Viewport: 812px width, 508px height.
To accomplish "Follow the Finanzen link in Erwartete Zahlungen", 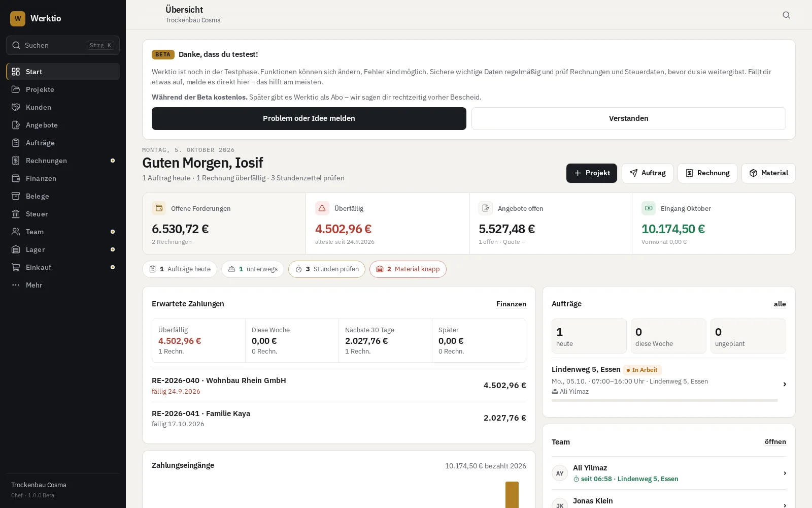I will point(511,304).
